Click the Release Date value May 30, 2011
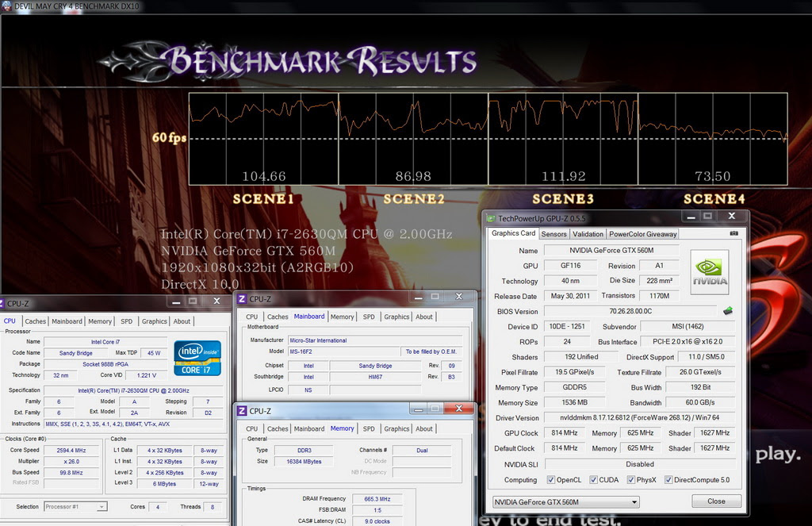 570,296
